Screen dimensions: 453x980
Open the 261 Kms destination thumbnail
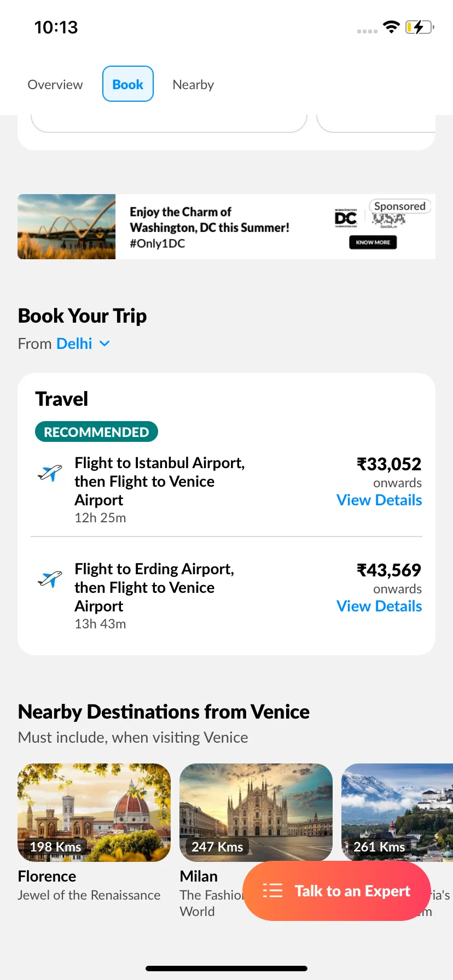click(x=397, y=813)
